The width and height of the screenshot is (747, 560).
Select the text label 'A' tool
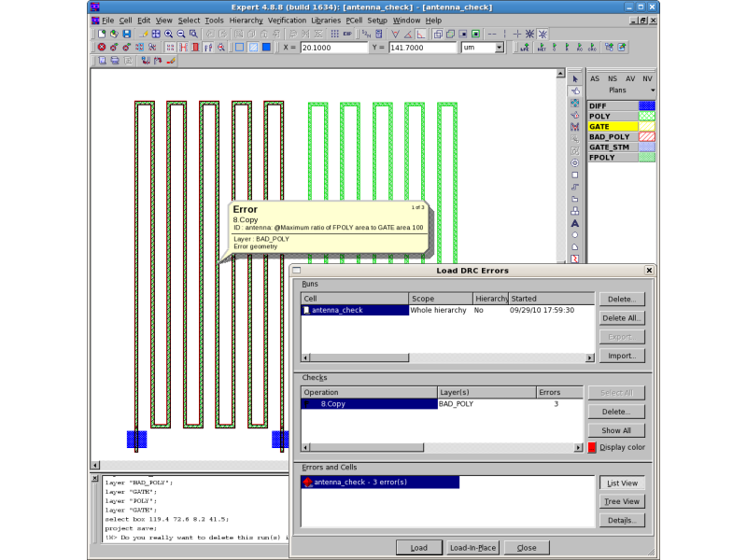pos(574,223)
